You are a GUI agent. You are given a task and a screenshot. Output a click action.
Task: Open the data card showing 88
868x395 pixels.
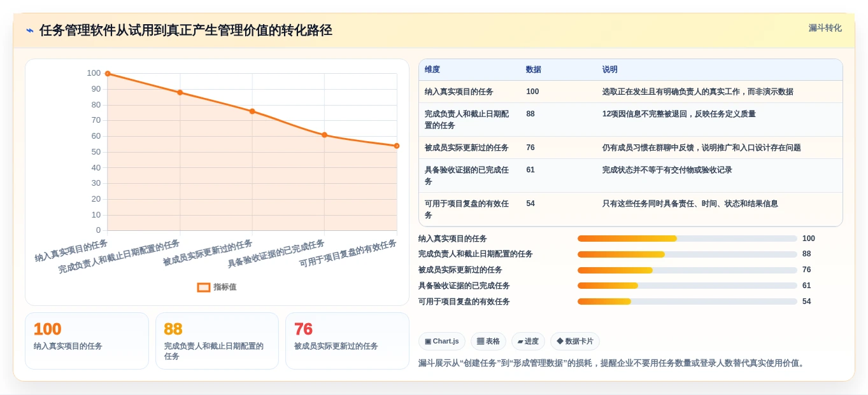217,341
